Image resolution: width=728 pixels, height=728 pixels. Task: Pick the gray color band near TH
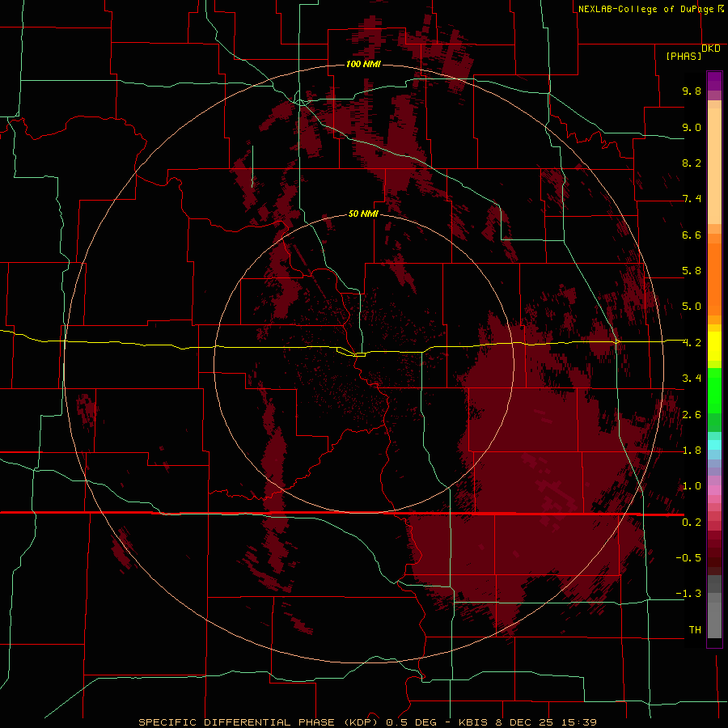pos(714,620)
